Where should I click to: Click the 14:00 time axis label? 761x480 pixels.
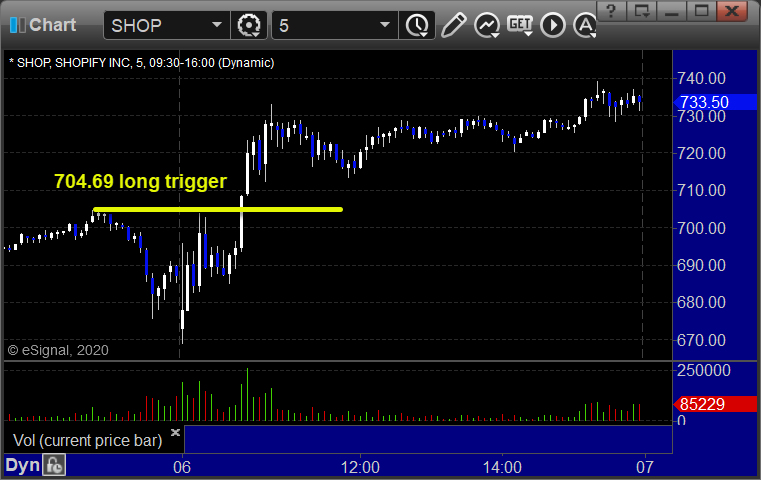click(502, 467)
